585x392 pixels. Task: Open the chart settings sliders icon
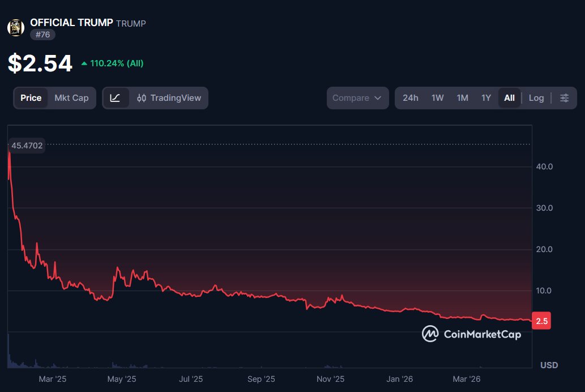point(564,98)
